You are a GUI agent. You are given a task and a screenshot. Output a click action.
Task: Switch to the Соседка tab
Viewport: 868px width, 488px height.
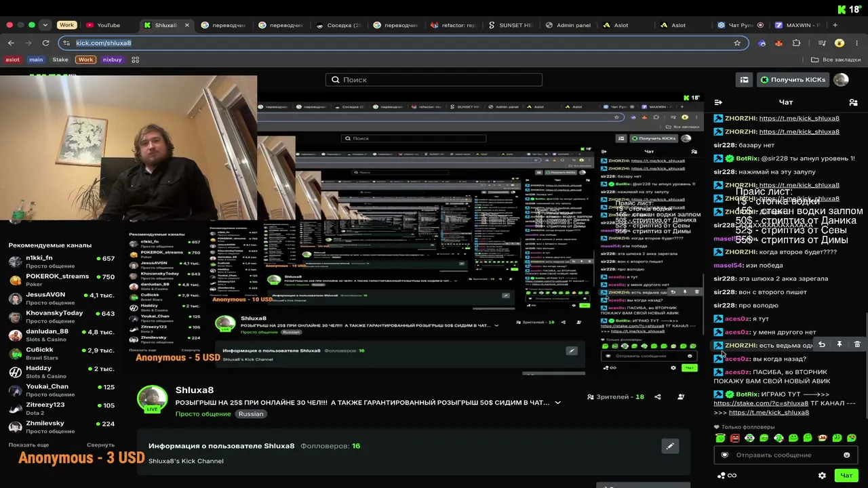pyautogui.click(x=338, y=25)
